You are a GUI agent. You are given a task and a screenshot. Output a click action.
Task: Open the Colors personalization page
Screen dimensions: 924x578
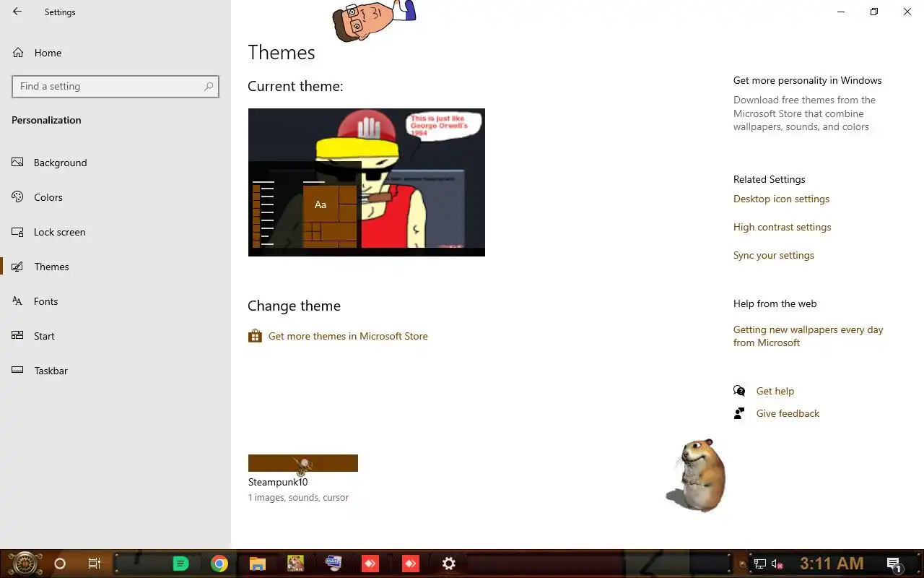click(x=115, y=197)
